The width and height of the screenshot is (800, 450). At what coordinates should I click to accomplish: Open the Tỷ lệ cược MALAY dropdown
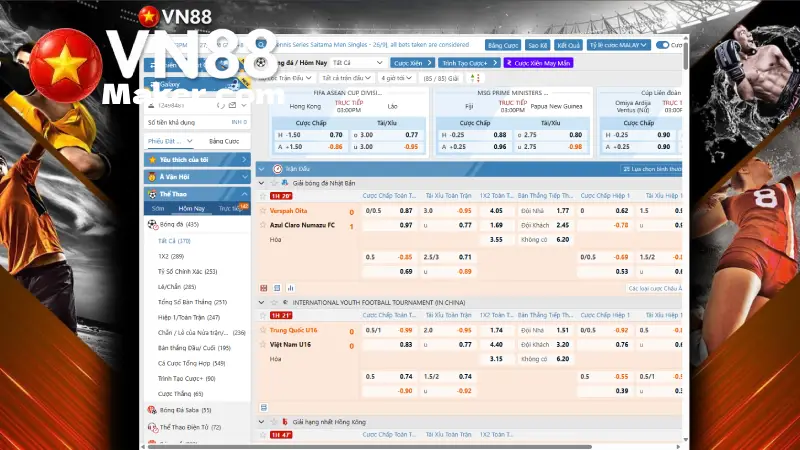618,45
